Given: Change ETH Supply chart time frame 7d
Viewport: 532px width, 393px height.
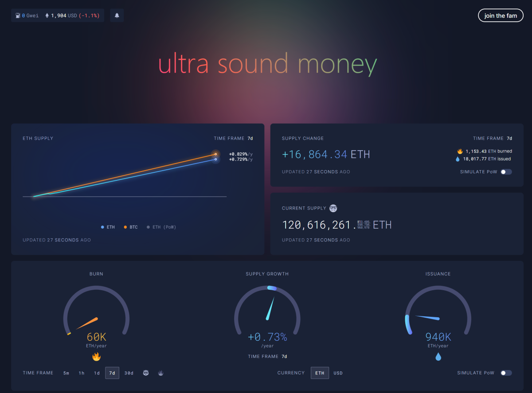Looking at the screenshot, I should point(250,138).
